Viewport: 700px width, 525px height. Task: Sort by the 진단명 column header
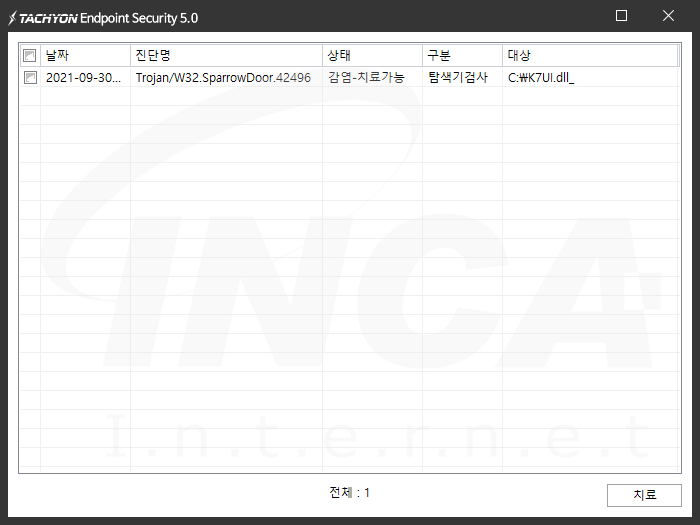(x=226, y=55)
